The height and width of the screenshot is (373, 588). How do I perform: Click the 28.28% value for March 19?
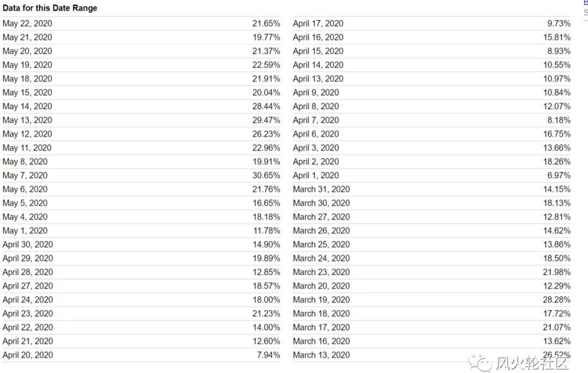point(556,300)
